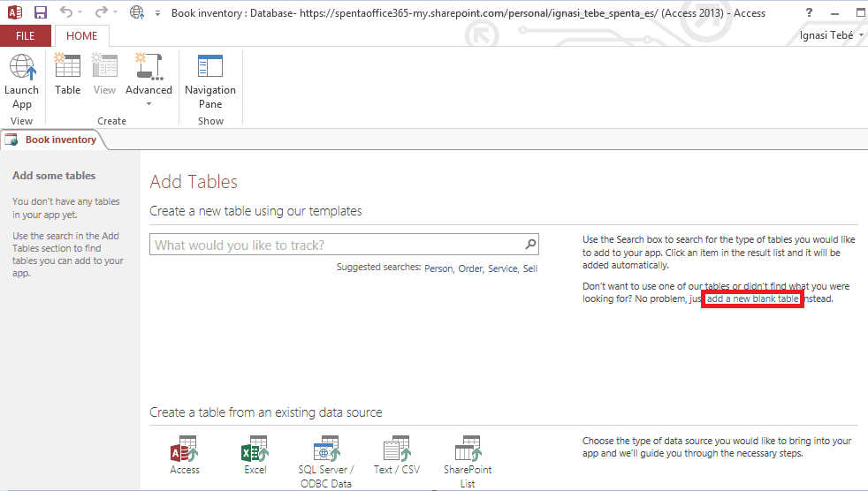Expand the Ignasi Tebé account menu

tap(831, 34)
